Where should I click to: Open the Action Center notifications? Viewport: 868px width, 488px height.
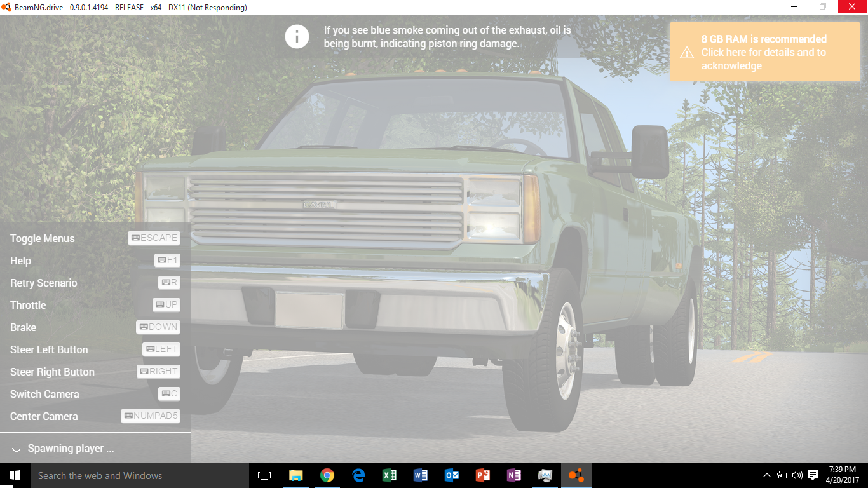coord(813,475)
